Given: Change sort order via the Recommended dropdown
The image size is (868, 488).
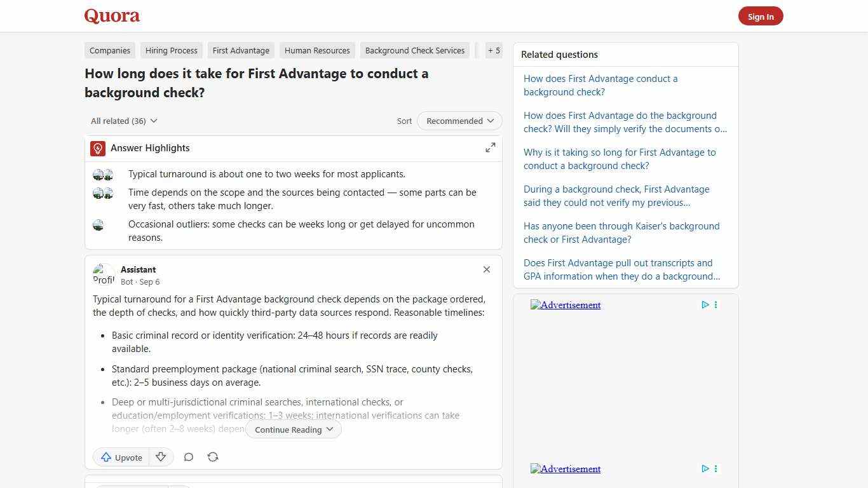Looking at the screenshot, I should coord(459,121).
